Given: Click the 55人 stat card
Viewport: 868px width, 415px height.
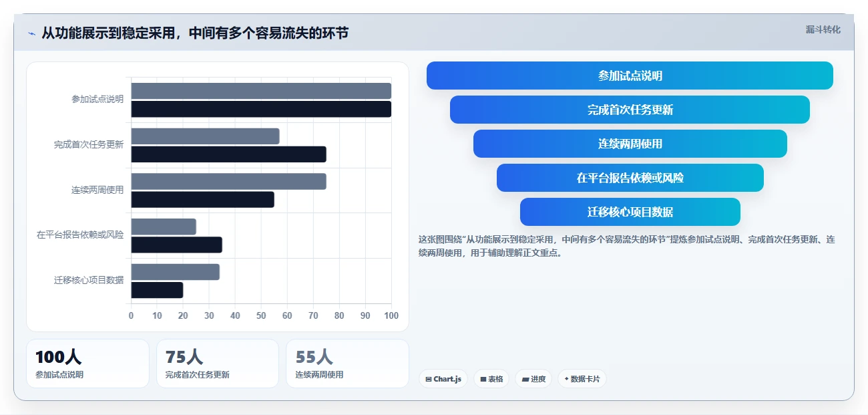Looking at the screenshot, I should [347, 364].
